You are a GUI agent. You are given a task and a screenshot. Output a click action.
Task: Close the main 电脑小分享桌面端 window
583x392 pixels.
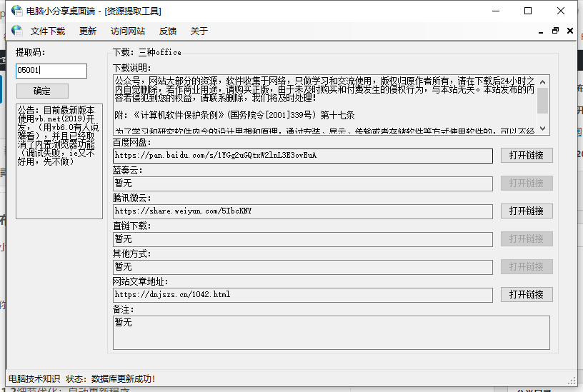tap(561, 11)
